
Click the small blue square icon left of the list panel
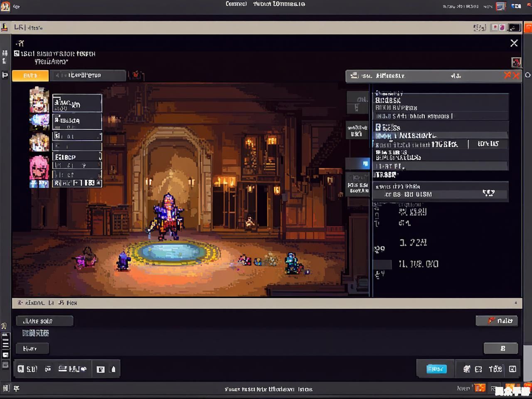[365, 164]
